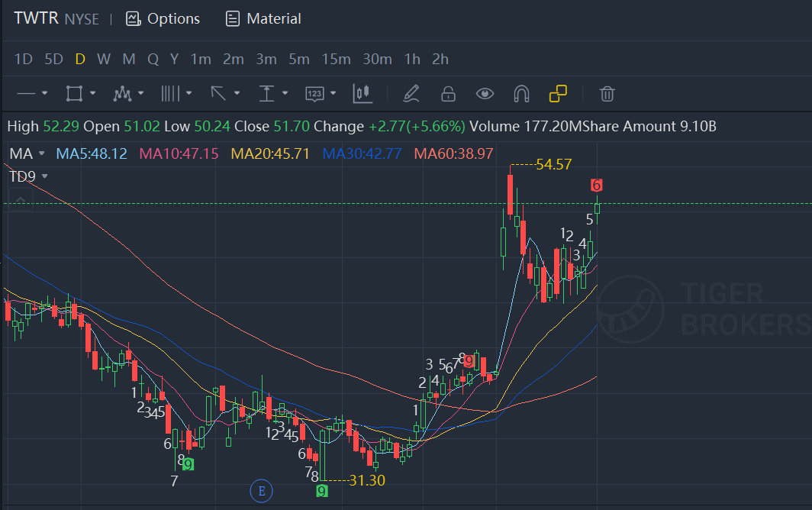Expand the MA indicator dropdown
Screen dimensions: 812x510
[41, 154]
